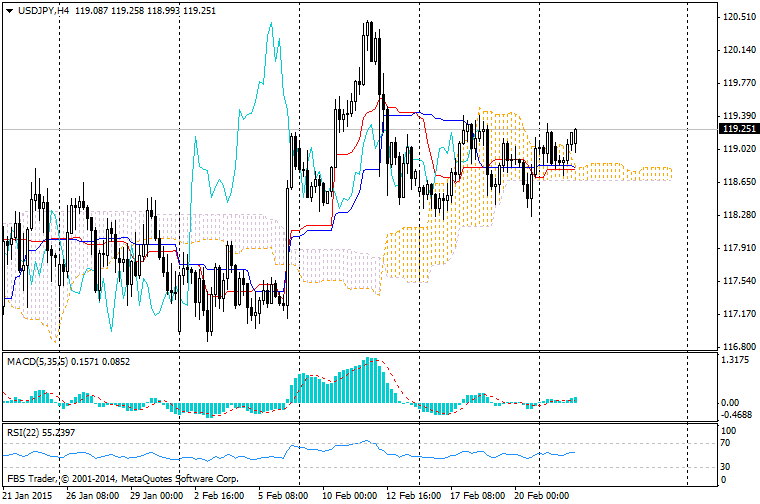Click the 119.390 price axis value
The image size is (760, 504).
739,116
